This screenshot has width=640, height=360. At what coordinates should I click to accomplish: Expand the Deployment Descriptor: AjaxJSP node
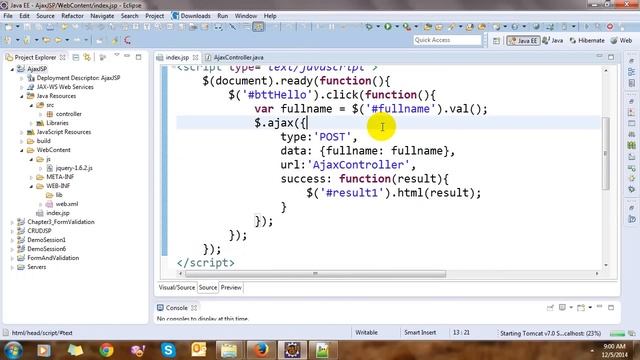pos(22,78)
